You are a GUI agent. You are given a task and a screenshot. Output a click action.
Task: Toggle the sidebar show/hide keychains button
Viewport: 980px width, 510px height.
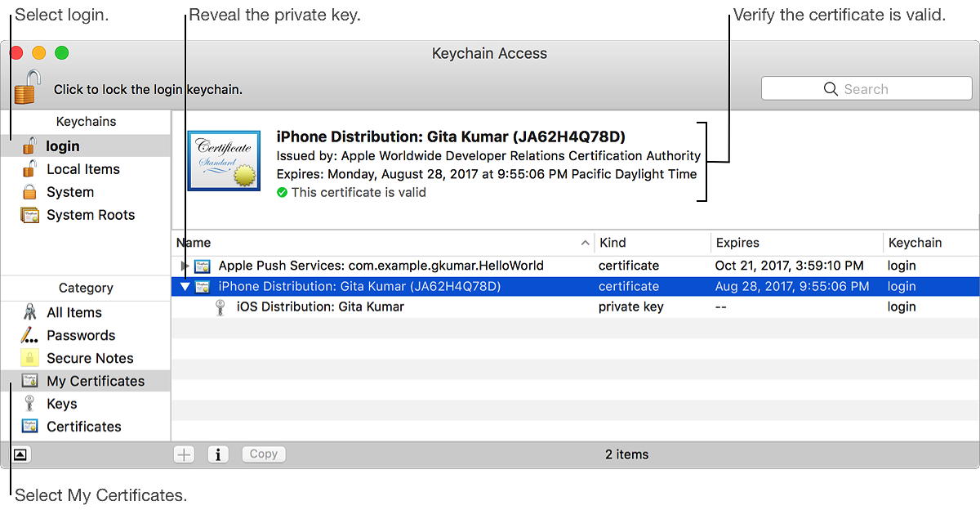[x=21, y=454]
